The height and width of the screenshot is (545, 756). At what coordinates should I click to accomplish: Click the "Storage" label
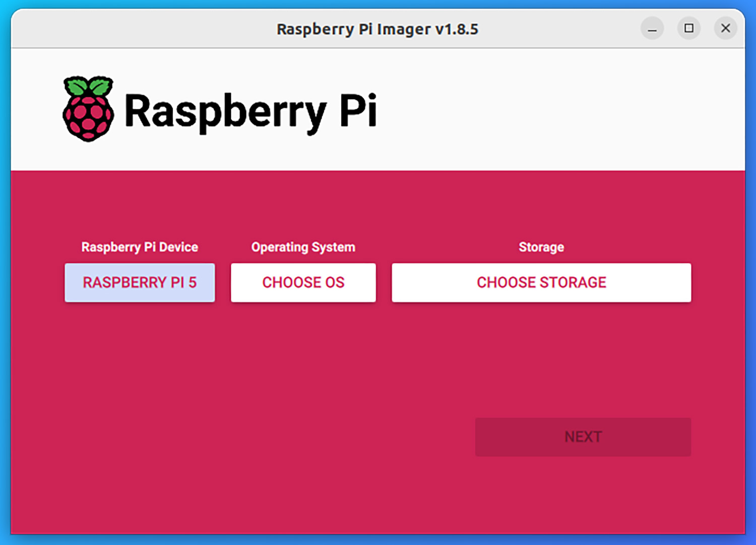(541, 247)
